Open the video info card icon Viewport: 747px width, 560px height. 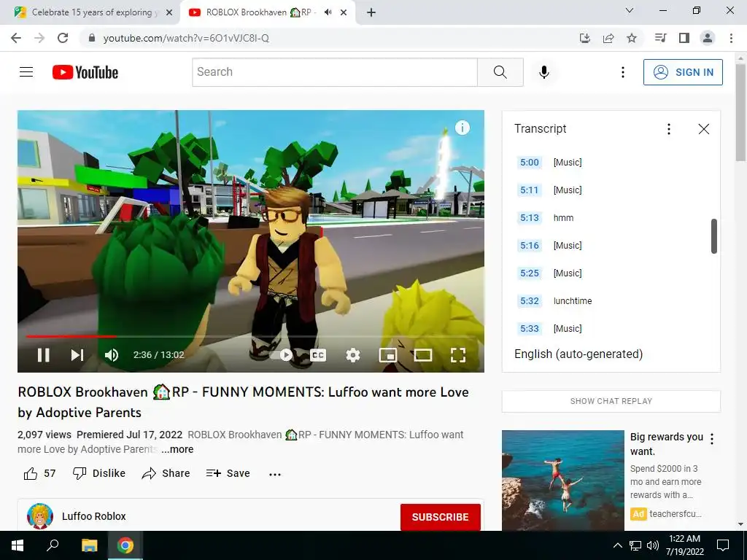462,128
